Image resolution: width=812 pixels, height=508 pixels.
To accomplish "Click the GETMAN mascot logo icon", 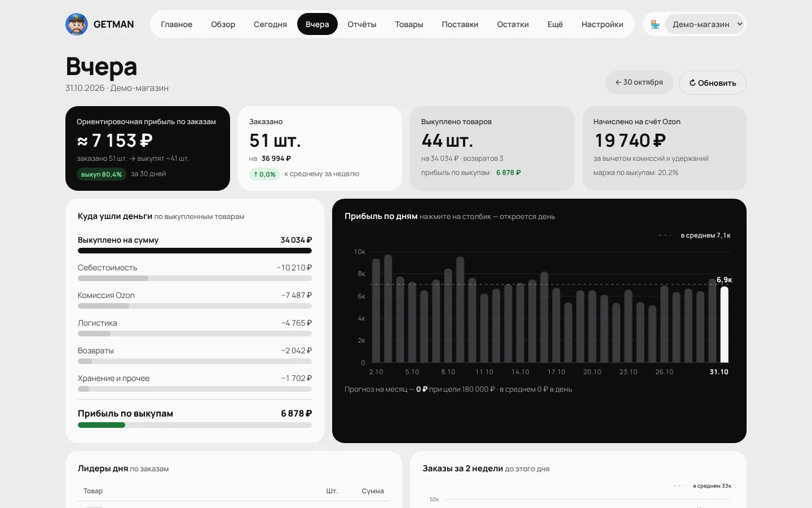I will click(77, 24).
